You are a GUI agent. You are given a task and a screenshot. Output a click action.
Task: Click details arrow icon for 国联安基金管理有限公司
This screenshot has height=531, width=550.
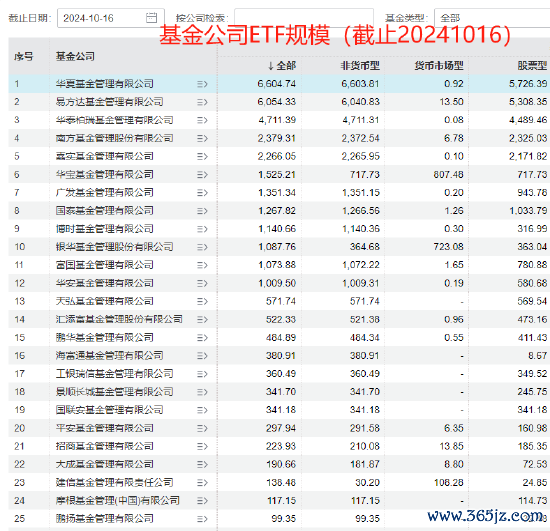[x=202, y=410]
